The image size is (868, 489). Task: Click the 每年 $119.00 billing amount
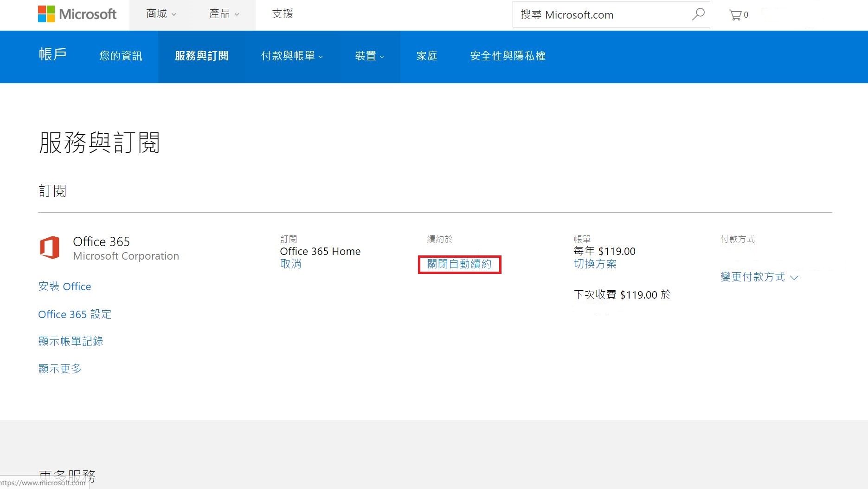tap(604, 251)
